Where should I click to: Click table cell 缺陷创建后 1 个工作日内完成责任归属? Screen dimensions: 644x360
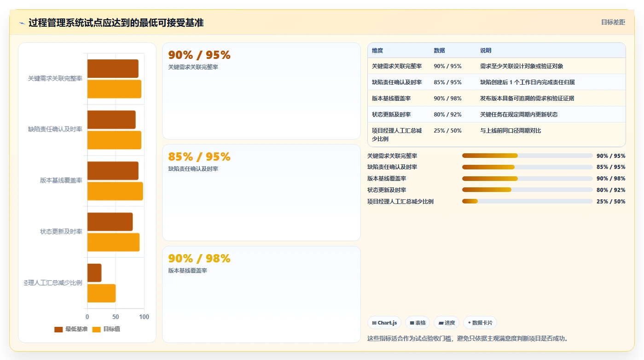point(527,82)
